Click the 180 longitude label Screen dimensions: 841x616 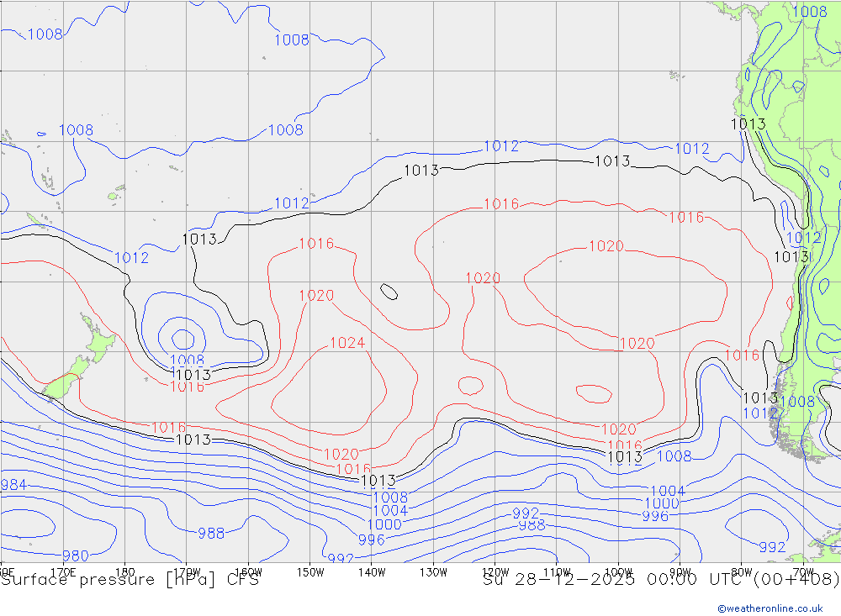point(125,572)
